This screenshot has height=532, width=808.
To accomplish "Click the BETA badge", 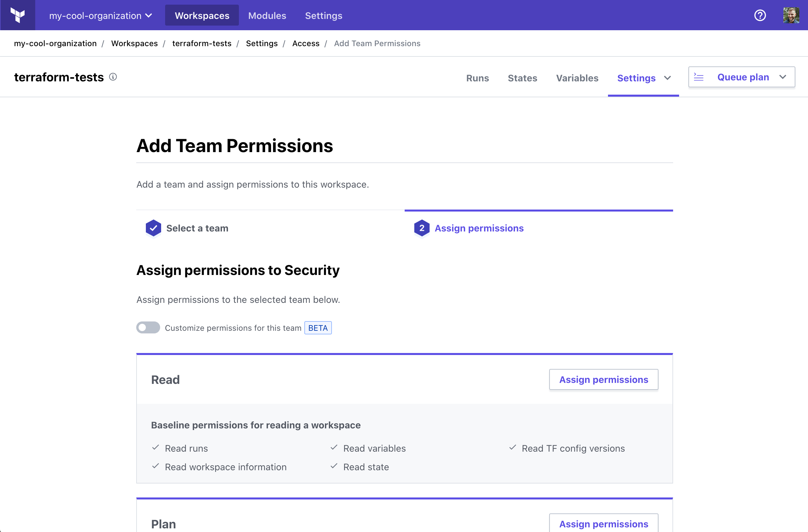I will (318, 328).
